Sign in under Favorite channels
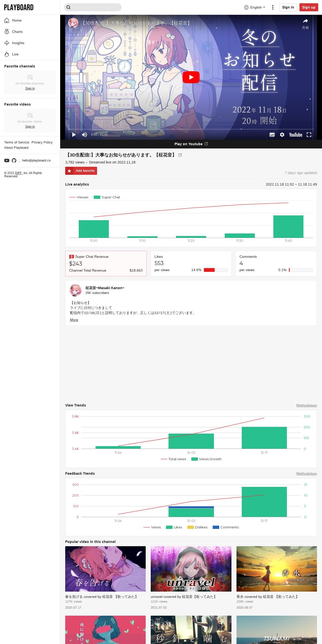 click(x=30, y=89)
